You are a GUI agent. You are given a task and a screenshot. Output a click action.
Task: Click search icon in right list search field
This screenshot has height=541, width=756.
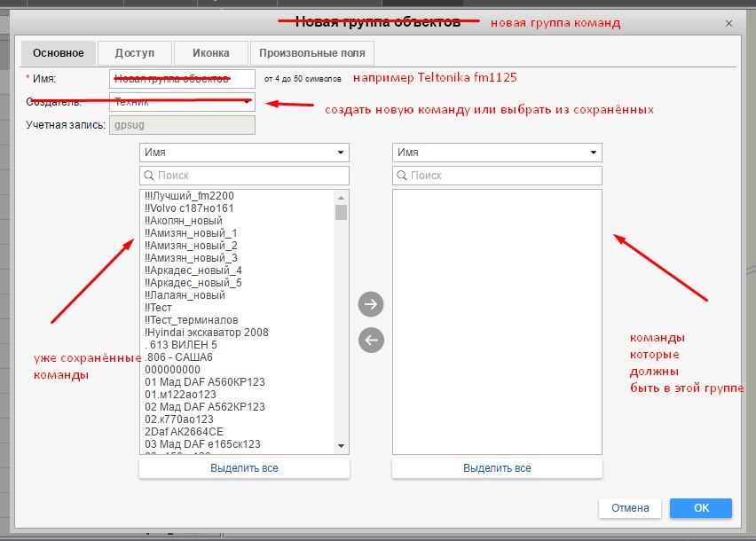tap(402, 176)
